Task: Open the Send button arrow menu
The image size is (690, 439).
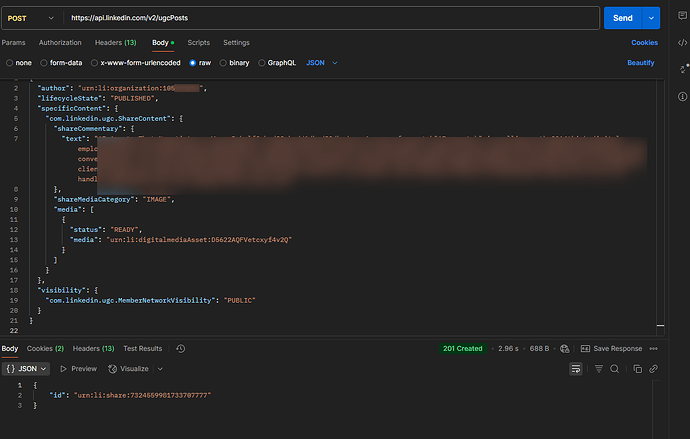Action: pyautogui.click(x=651, y=18)
